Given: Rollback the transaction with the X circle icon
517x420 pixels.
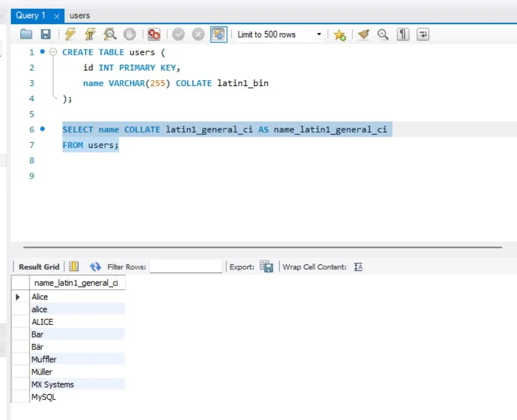Looking at the screenshot, I should pos(198,34).
